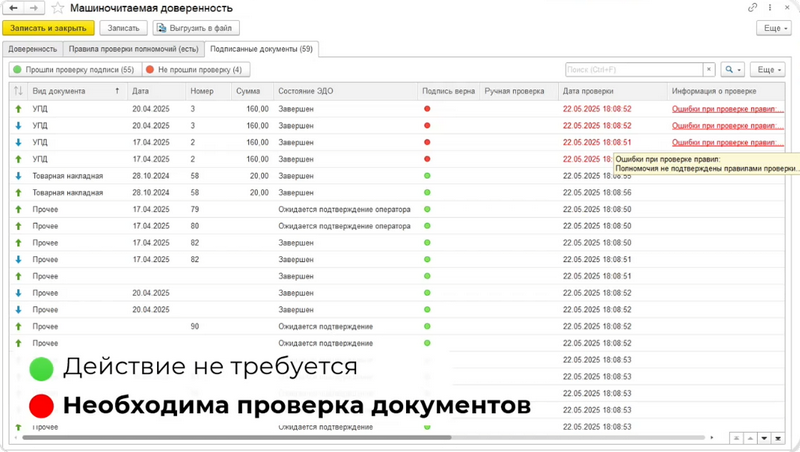Click the forward navigation arrow
The image size is (800, 452).
[35, 8]
